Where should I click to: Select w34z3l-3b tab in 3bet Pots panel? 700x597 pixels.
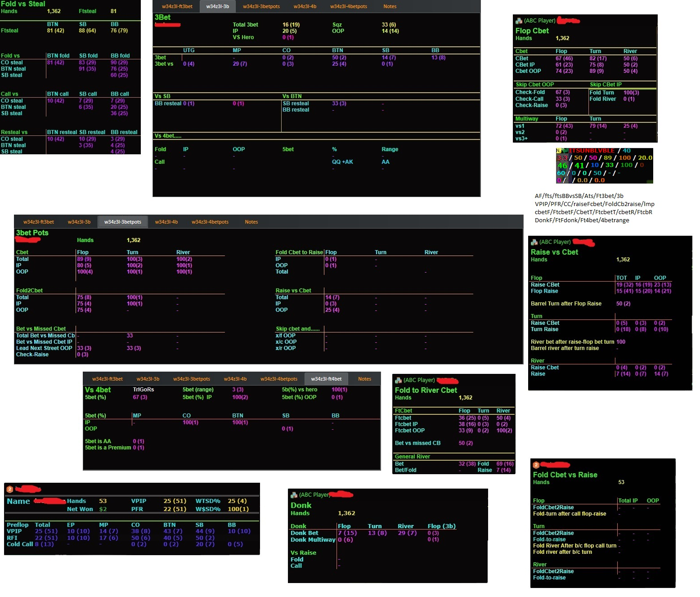[79, 222]
